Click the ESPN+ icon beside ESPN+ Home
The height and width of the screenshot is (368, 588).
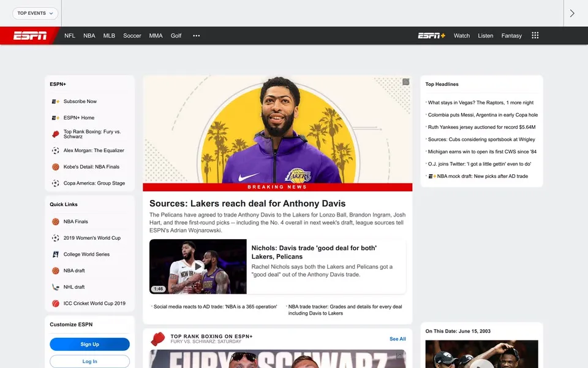click(56, 118)
